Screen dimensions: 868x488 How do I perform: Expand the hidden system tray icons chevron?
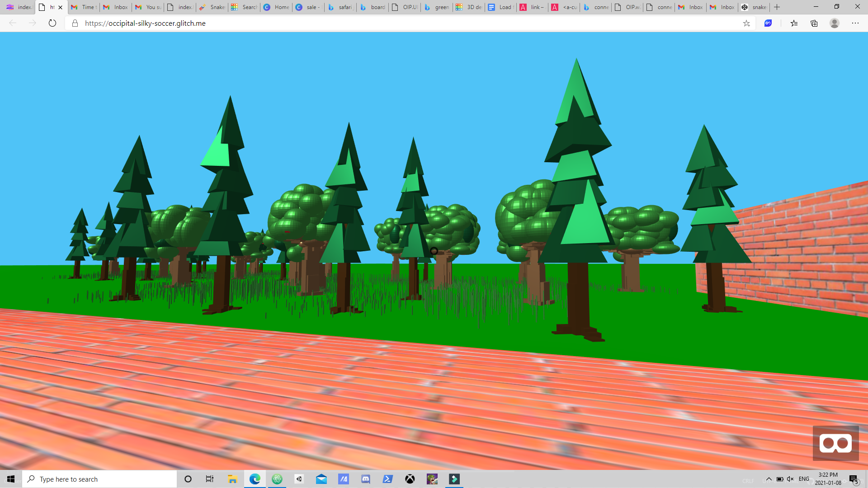769,479
